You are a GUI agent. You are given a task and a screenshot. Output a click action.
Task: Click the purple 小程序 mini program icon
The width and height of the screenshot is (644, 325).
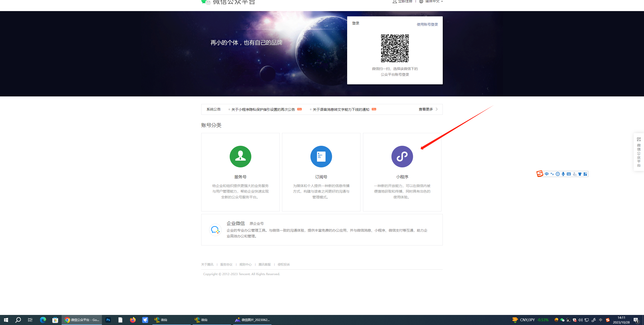(x=402, y=156)
